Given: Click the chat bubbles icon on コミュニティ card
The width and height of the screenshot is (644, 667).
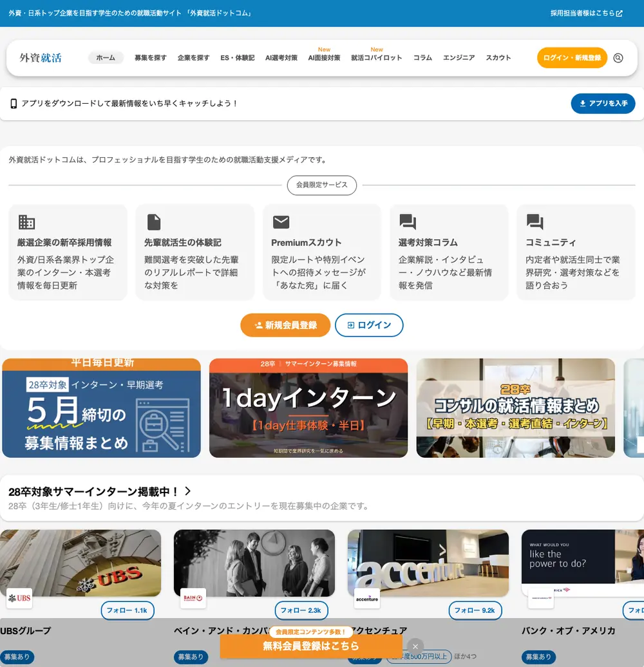Looking at the screenshot, I should coord(535,221).
